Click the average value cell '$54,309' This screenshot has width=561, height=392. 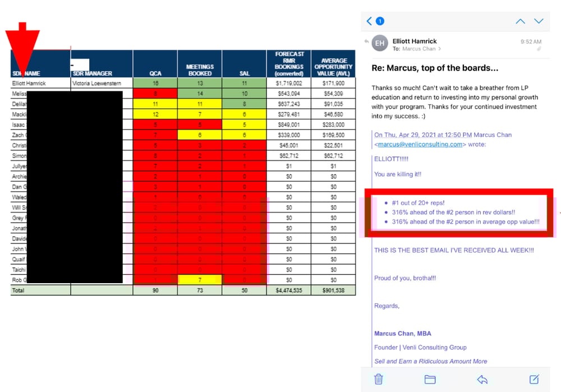point(333,93)
